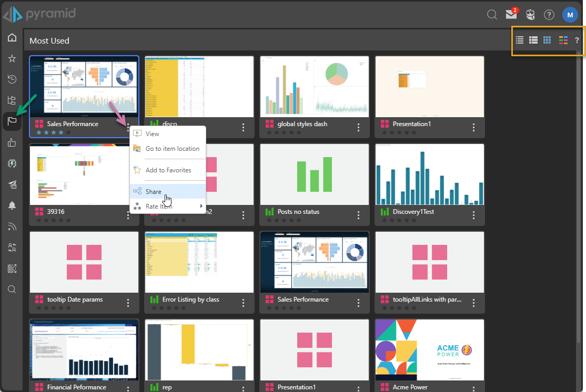
Task: Open the owl chatbot assistant icon
Action: coord(530,15)
